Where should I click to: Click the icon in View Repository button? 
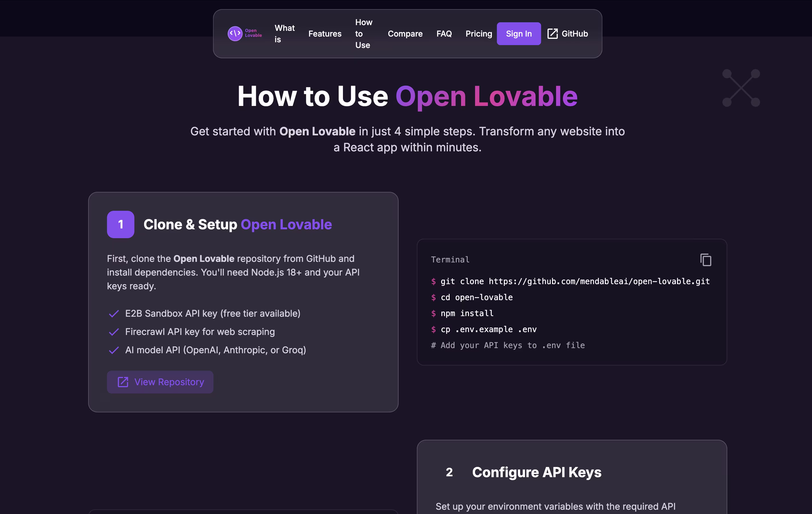point(123,382)
